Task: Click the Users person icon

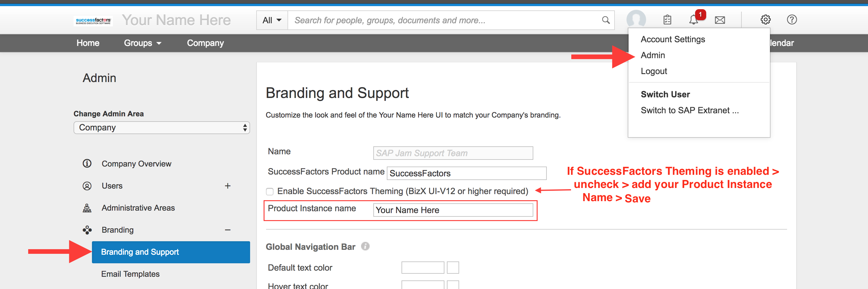Action: (87, 186)
